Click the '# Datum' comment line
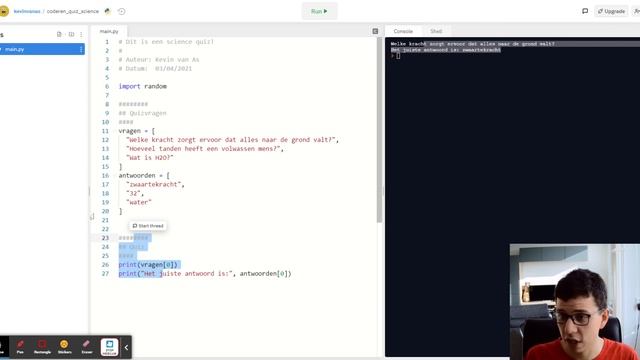The width and height of the screenshot is (640, 360). coord(155,69)
